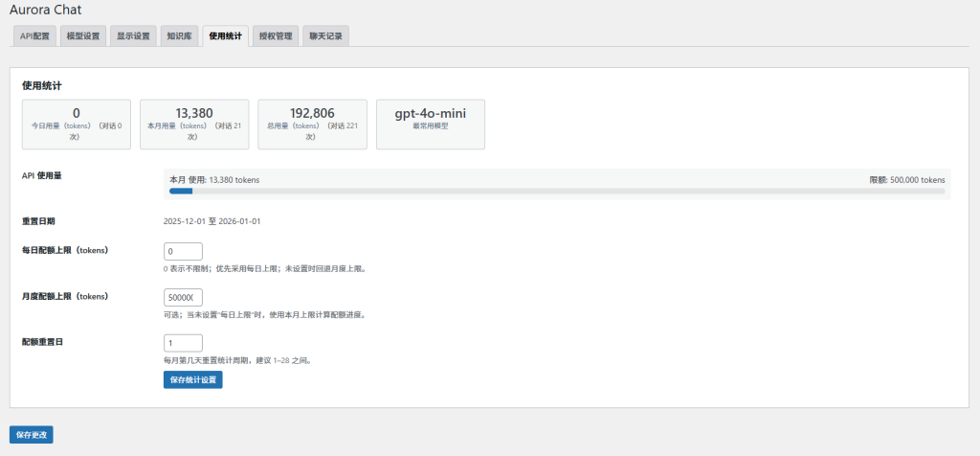The width and height of the screenshot is (980, 456).
Task: Select the 使用统计 tab
Action: point(226,36)
